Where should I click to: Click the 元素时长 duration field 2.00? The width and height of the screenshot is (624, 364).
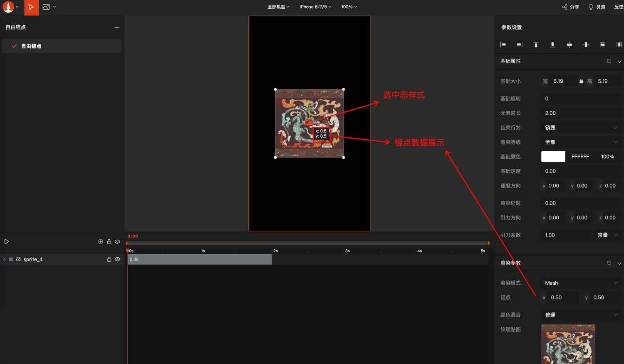coord(581,113)
